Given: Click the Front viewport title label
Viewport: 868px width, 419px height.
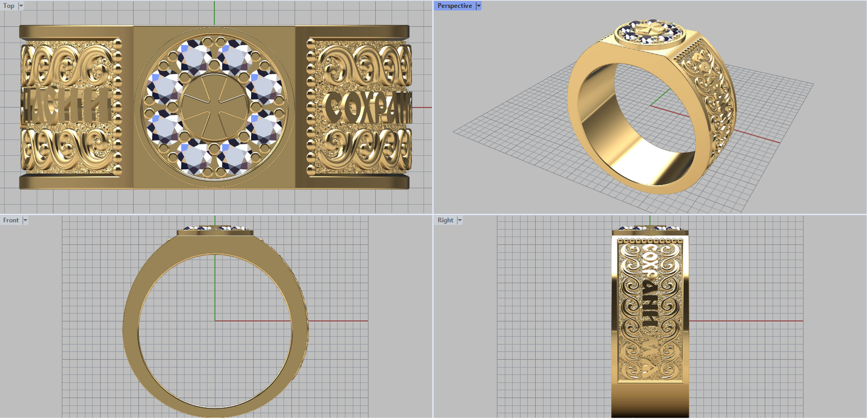Looking at the screenshot, I should tap(11, 220).
